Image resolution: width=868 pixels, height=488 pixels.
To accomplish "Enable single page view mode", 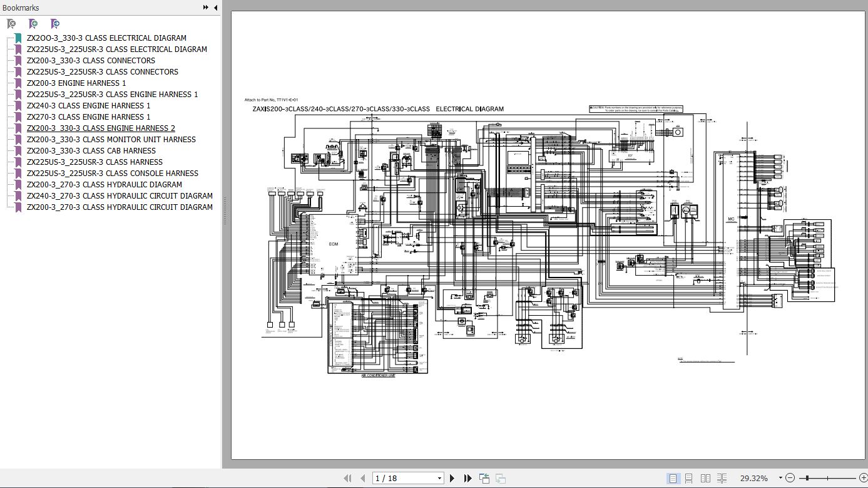I will pyautogui.click(x=673, y=478).
